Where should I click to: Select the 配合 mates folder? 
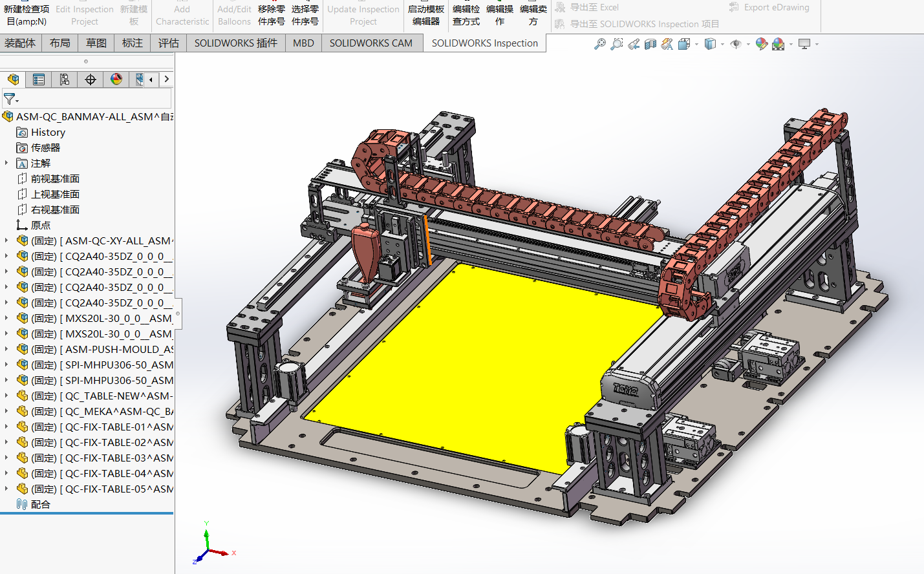pos(33,505)
